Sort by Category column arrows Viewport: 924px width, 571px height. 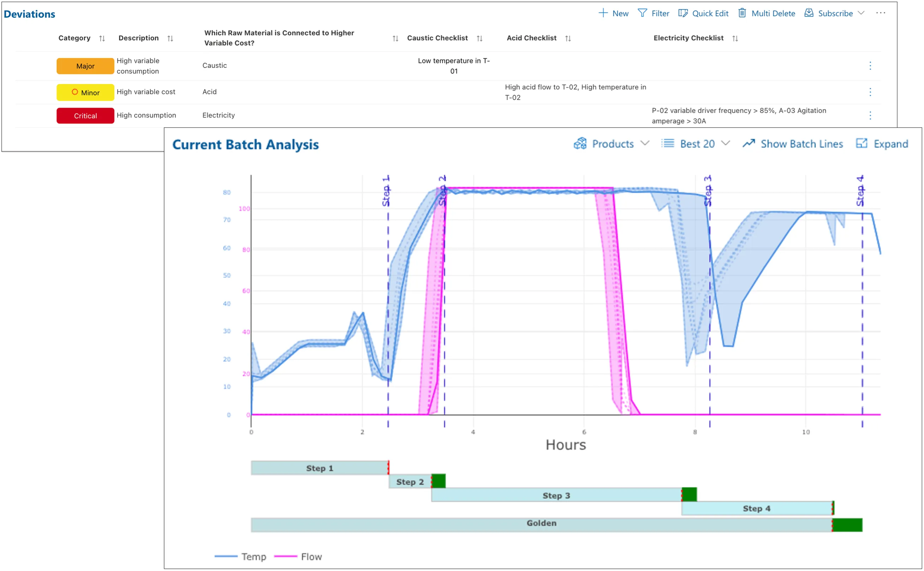click(102, 38)
